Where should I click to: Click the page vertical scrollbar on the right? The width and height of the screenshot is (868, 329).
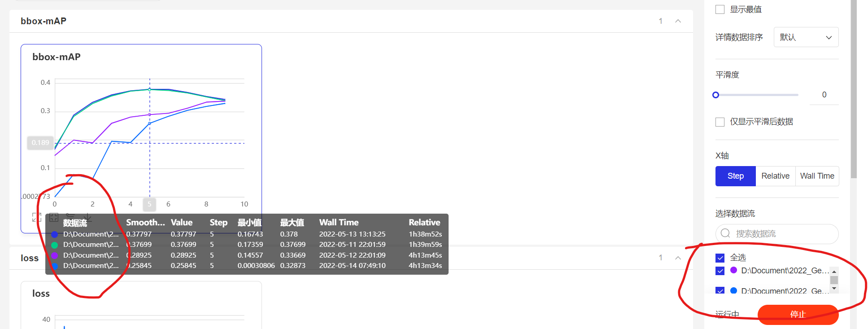tap(854, 90)
